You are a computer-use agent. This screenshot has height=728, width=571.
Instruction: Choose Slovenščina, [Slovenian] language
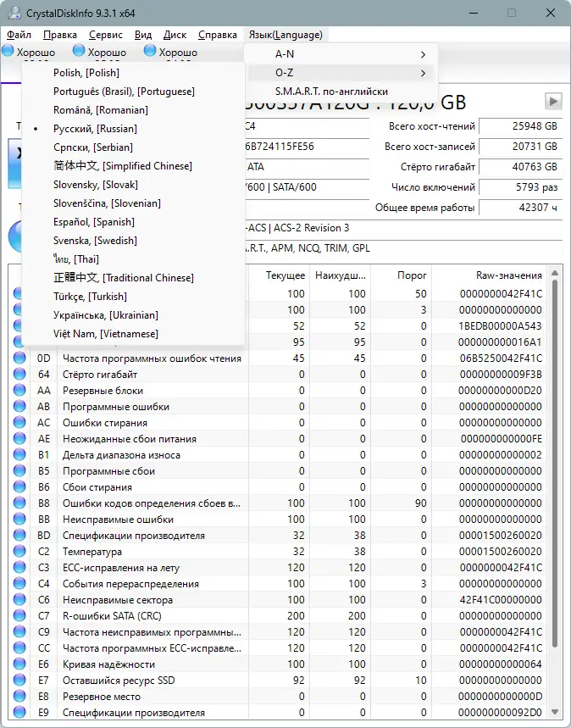134,203
